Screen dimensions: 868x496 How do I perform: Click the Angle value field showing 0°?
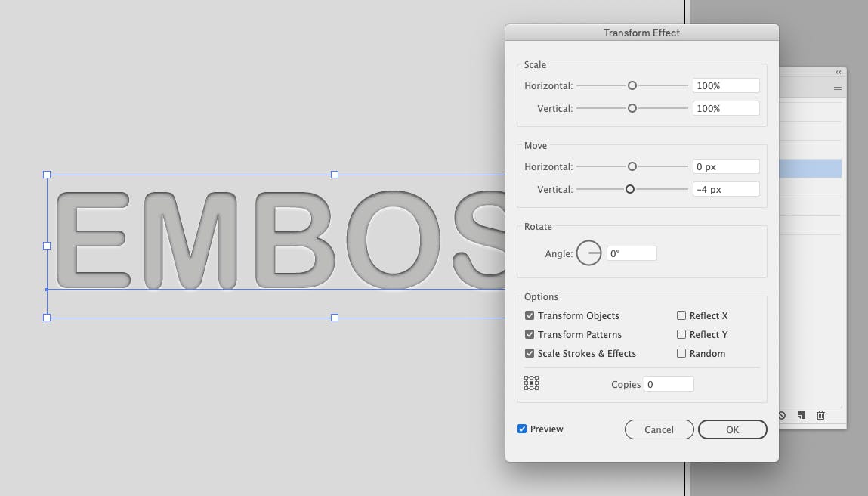tap(632, 253)
